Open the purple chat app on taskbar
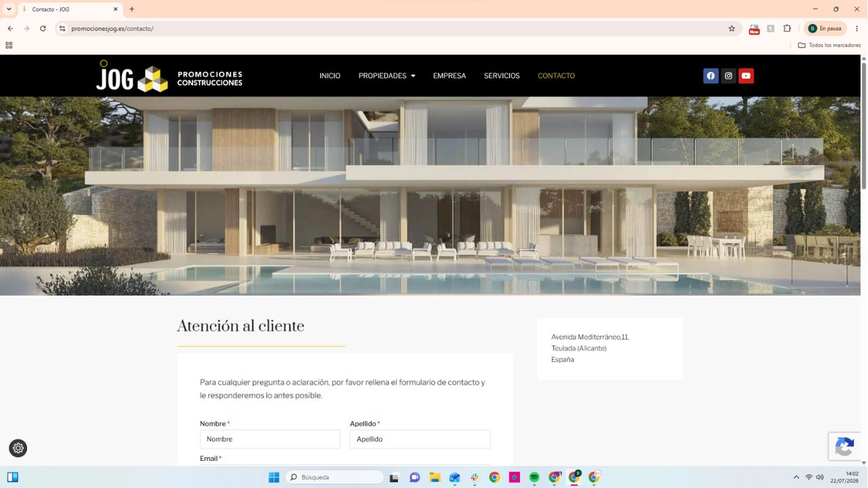Viewport: 868px width, 488px height. [x=414, y=477]
